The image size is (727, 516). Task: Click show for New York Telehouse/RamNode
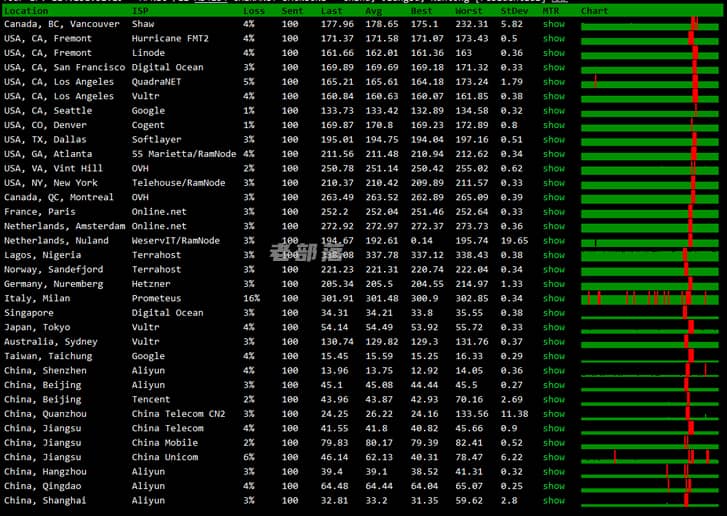tap(554, 183)
